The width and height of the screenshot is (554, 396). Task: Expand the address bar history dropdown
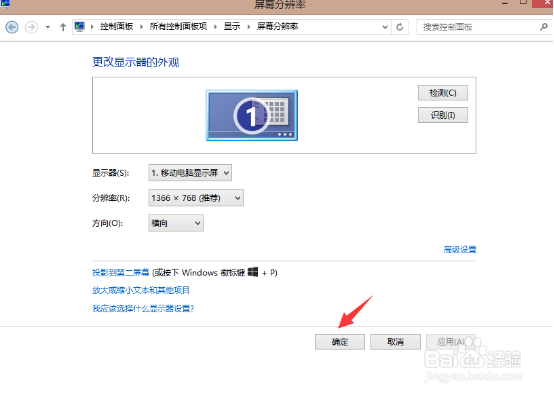[385, 27]
